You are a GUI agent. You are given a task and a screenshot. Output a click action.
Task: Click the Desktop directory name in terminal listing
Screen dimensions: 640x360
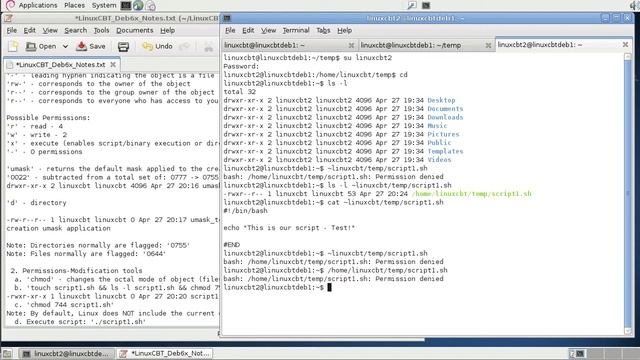tap(441, 100)
